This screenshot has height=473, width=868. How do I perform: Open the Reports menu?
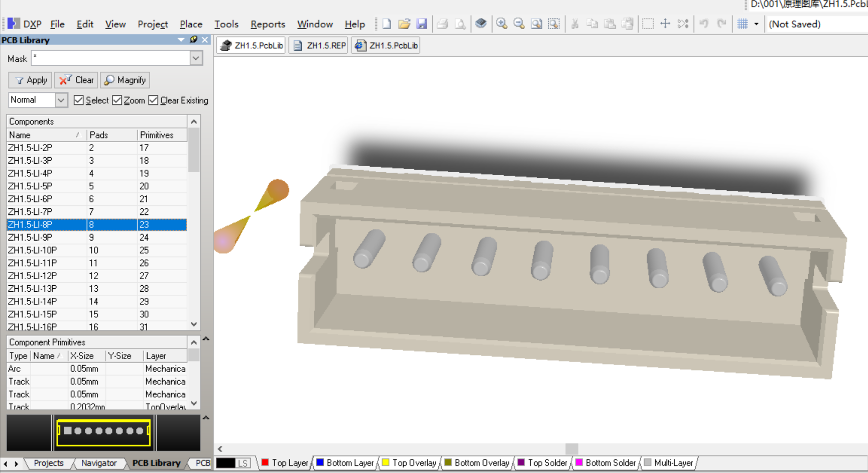click(x=268, y=24)
